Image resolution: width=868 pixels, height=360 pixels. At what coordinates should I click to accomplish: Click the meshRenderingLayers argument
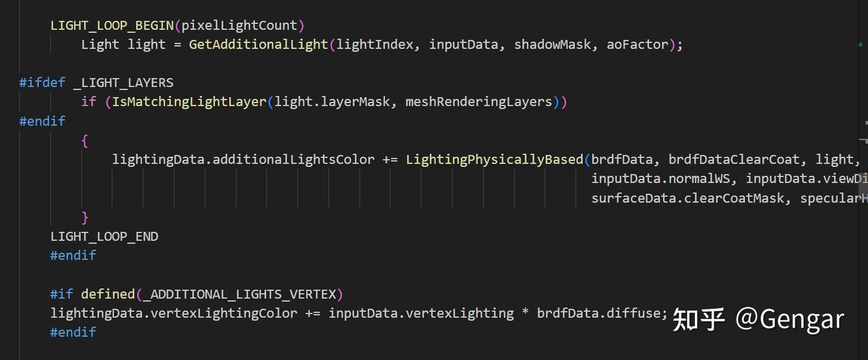(479, 102)
